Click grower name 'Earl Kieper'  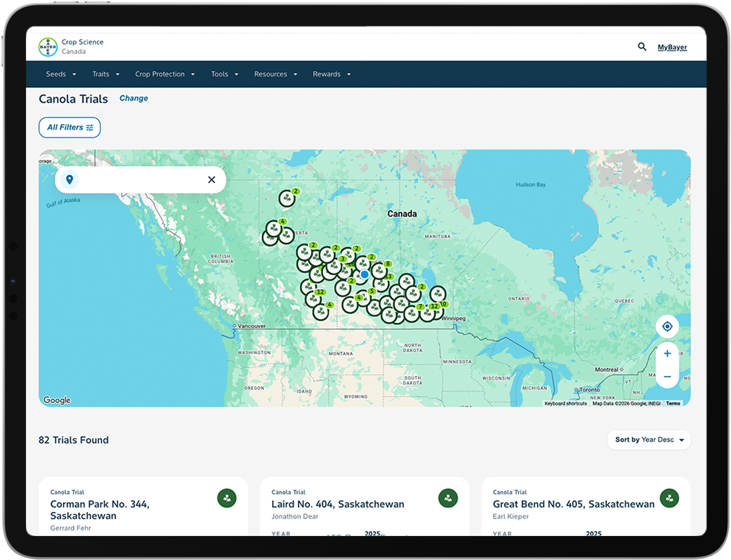point(511,516)
